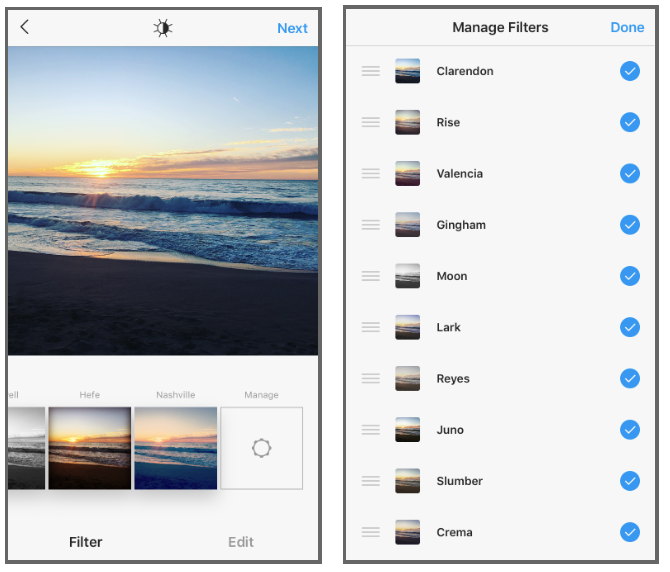Screen dimensions: 670x572
Task: Open the Manage filters gear tile
Action: [x=262, y=448]
